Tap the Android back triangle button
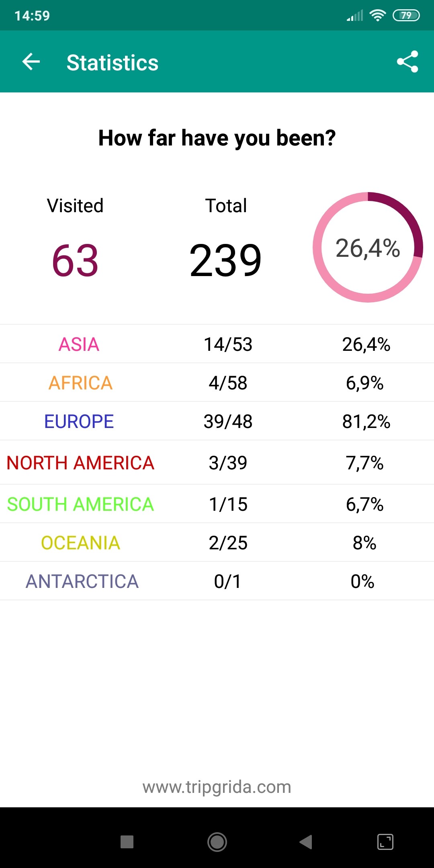Screen dimensions: 434x868 (x=306, y=841)
